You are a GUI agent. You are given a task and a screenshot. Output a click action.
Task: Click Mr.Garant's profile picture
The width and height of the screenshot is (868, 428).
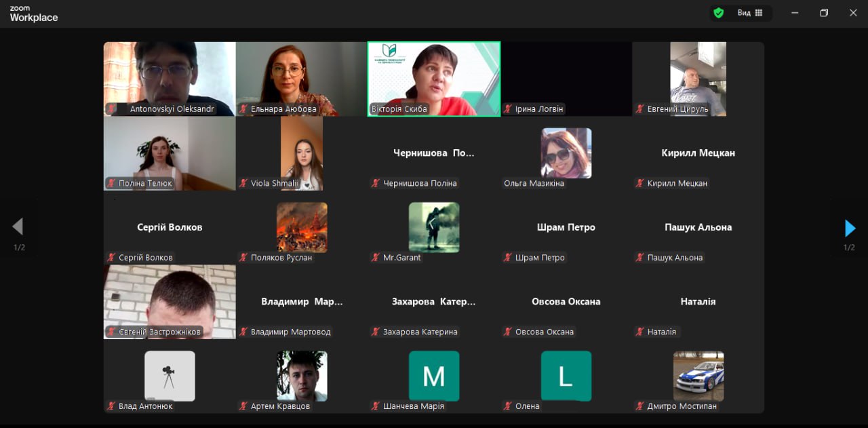(434, 227)
